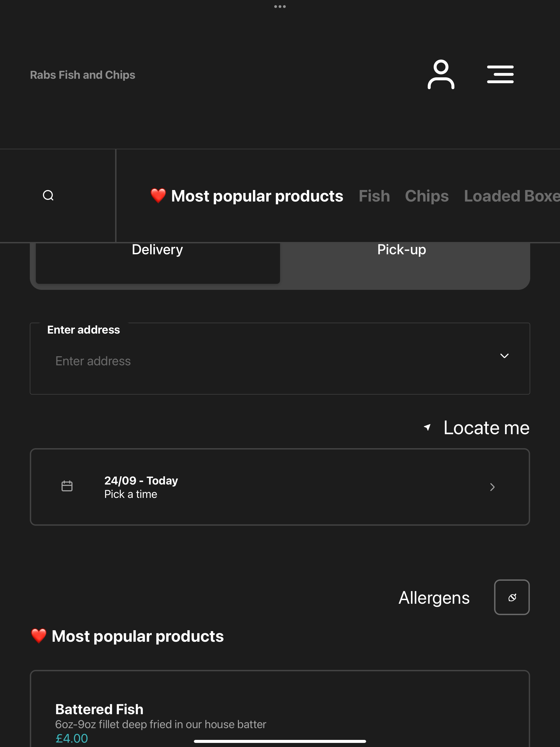Screen dimensions: 560x747
Task: Open the hamburger menu icon
Action: [x=500, y=74]
